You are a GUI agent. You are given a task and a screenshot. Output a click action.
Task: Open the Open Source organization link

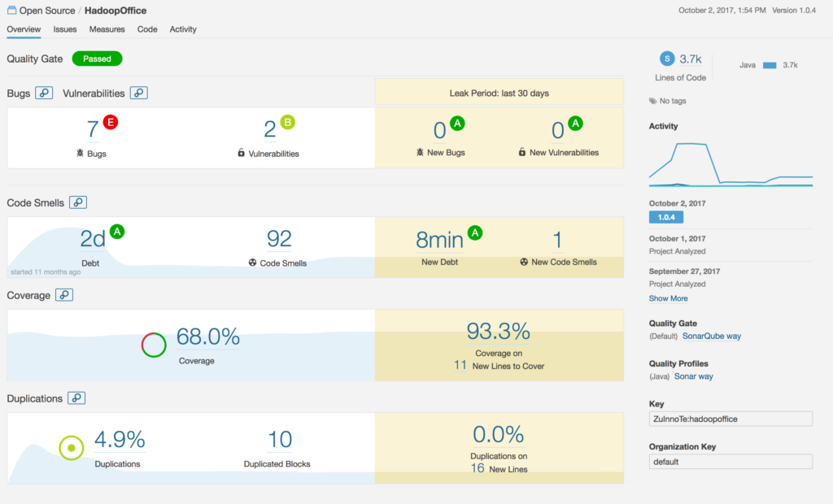(47, 11)
